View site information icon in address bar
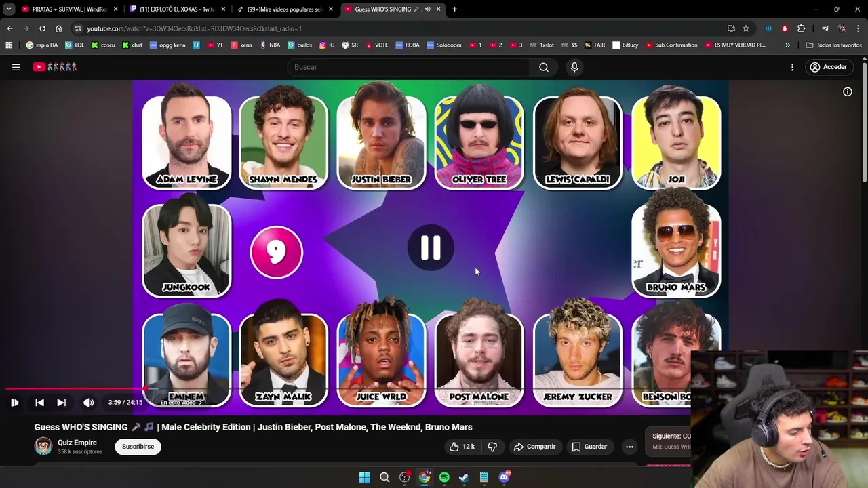The height and width of the screenshot is (488, 868). 78,28
